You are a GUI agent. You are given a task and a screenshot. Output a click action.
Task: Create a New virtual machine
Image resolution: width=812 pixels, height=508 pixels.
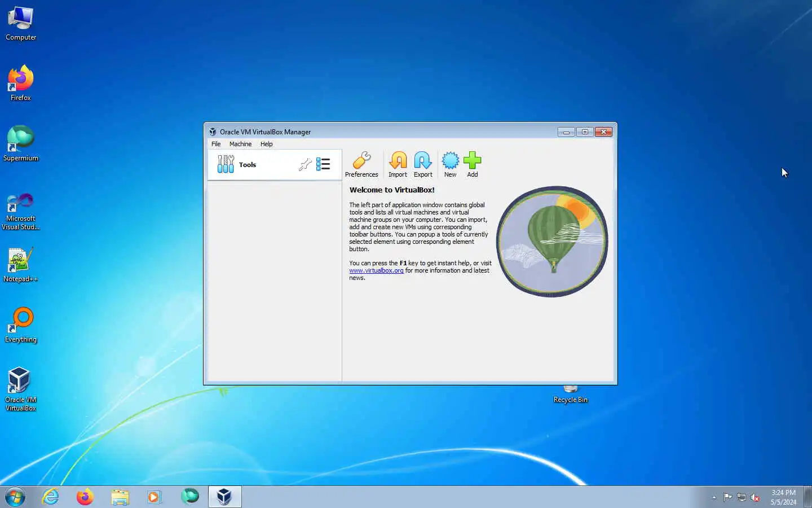coord(450,164)
